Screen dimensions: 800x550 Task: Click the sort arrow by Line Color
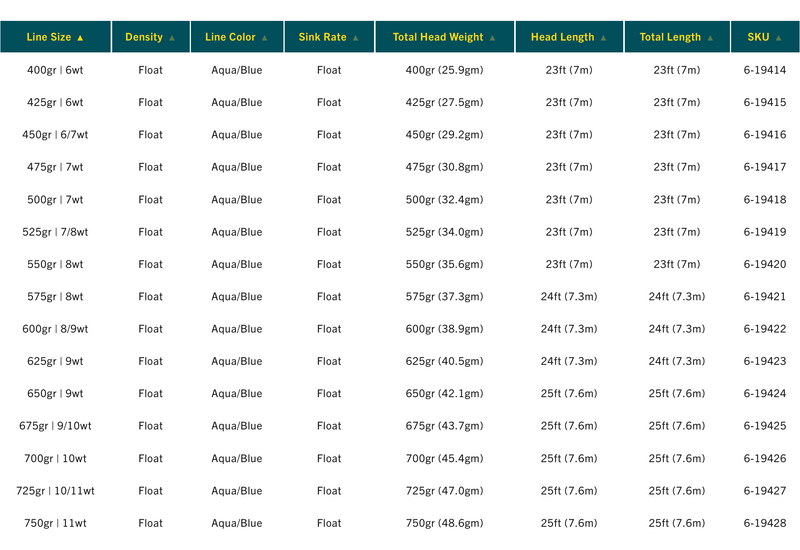265,38
